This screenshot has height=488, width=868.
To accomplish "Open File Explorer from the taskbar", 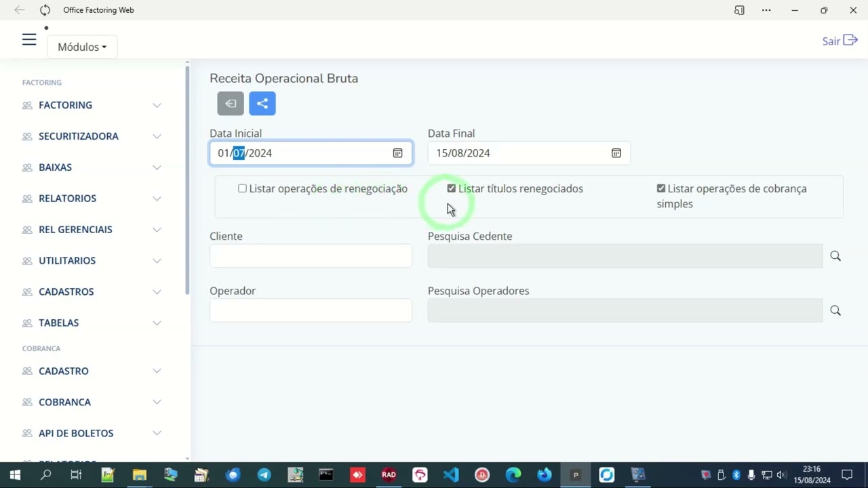I will click(x=139, y=475).
